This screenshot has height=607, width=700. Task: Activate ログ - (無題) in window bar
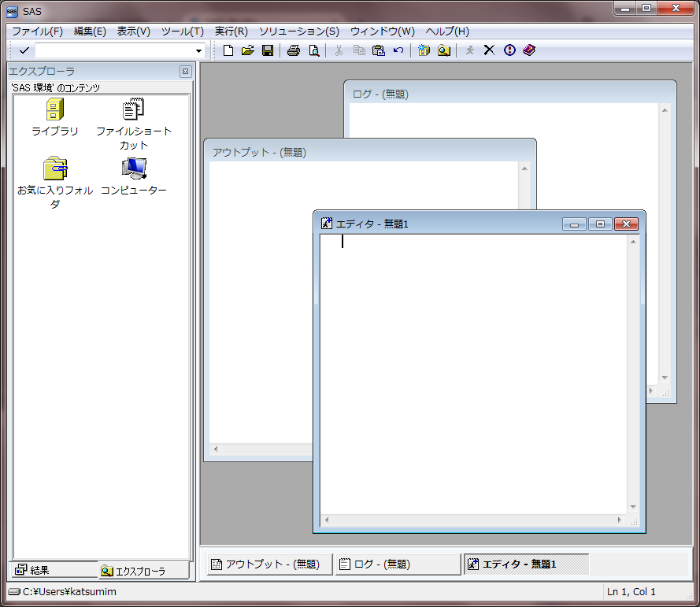pos(398,564)
